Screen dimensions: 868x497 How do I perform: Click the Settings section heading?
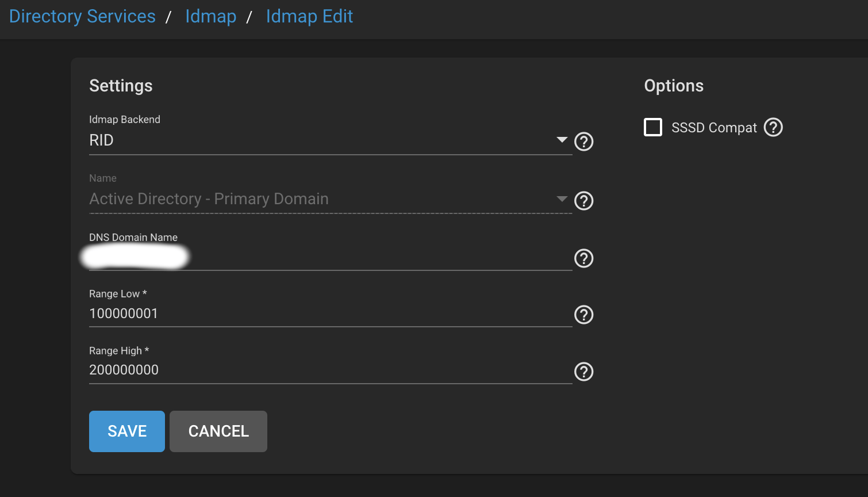coord(121,86)
